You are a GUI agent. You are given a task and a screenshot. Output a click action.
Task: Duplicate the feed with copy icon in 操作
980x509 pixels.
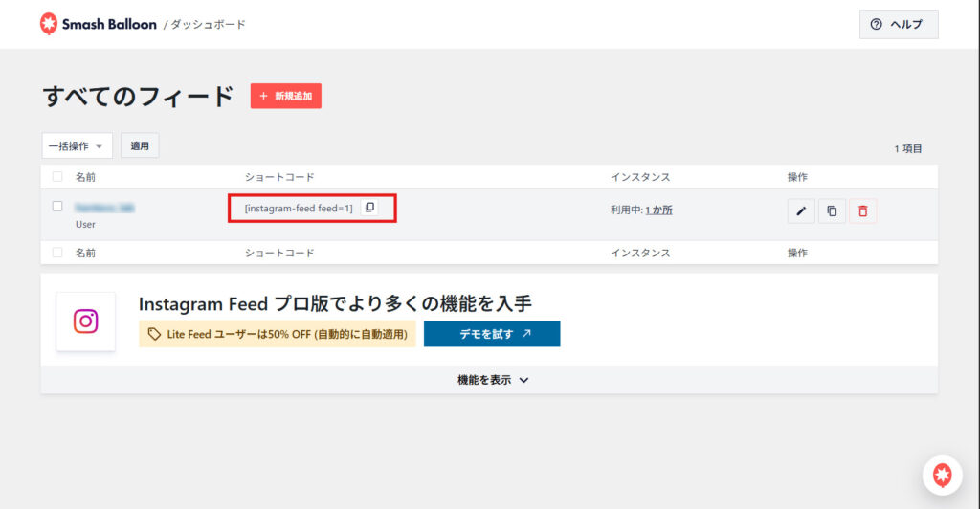pos(832,211)
